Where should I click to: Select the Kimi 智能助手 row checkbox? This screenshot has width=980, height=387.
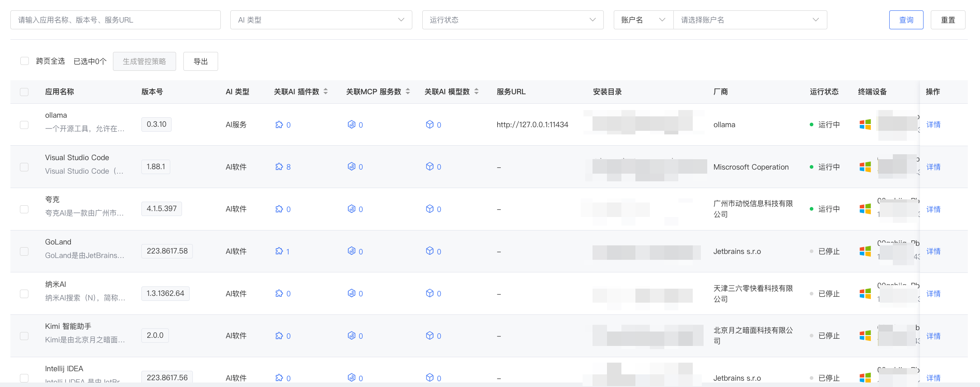pos(24,336)
